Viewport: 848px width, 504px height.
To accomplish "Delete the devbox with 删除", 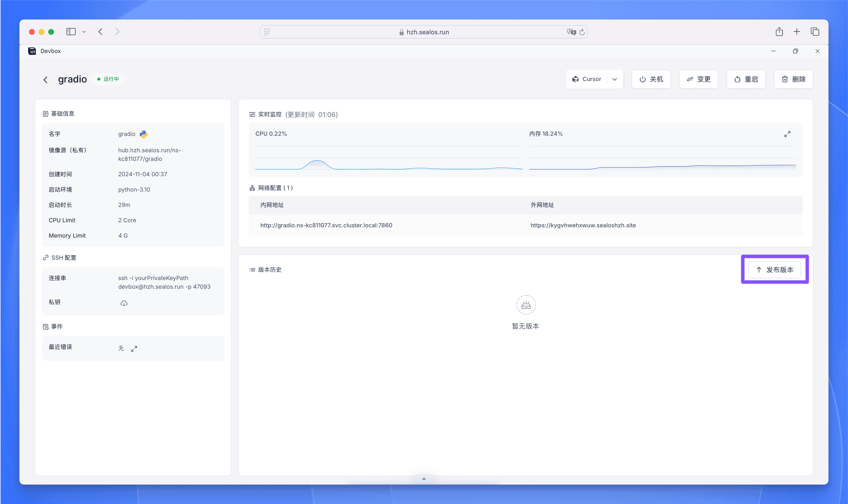I will pos(794,79).
